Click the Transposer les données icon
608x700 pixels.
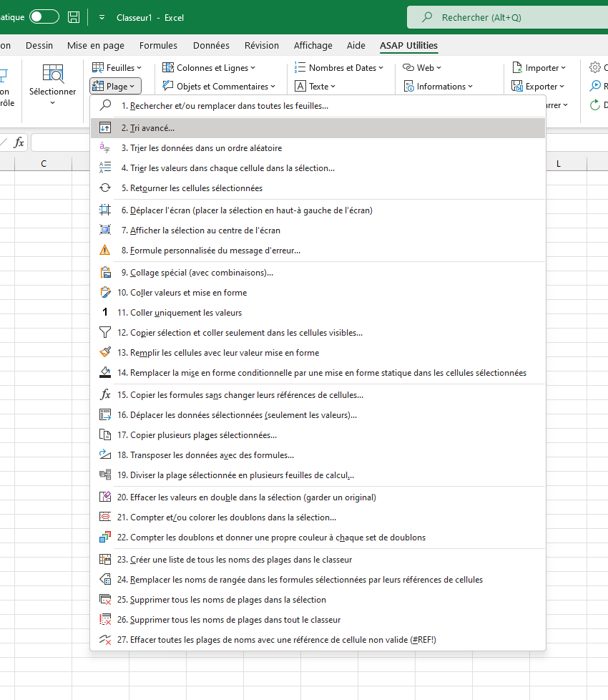point(105,455)
